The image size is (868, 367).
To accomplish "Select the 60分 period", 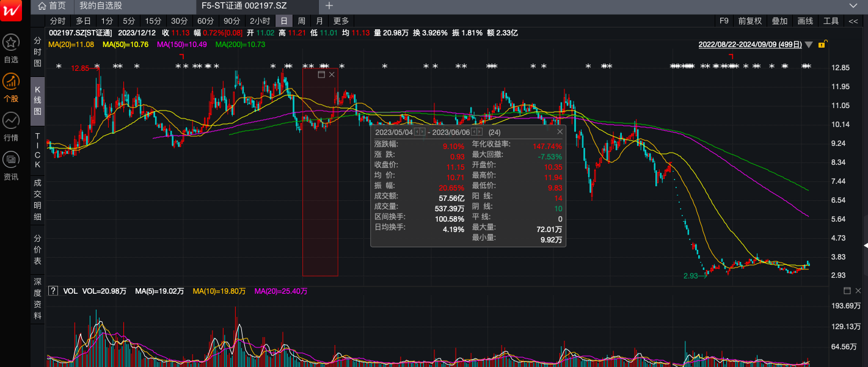I will (206, 21).
